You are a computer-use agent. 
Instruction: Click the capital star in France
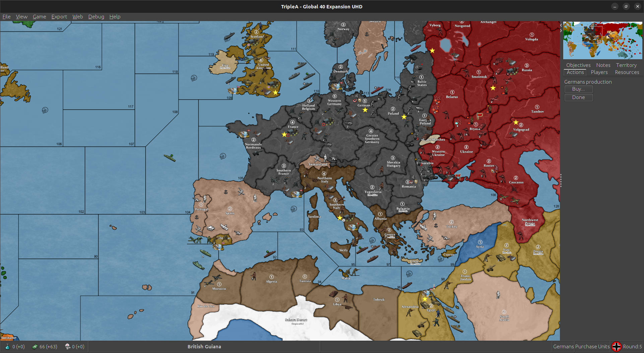tap(284, 135)
